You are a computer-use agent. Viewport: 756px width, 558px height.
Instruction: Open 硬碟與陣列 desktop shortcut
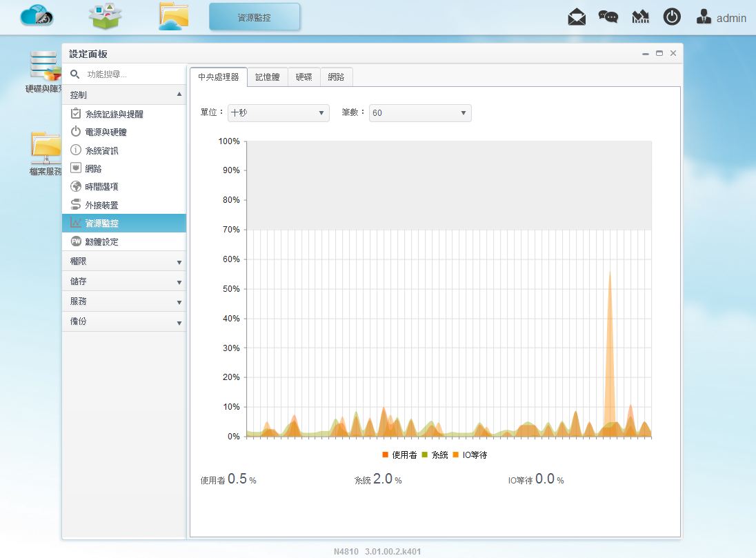point(44,72)
